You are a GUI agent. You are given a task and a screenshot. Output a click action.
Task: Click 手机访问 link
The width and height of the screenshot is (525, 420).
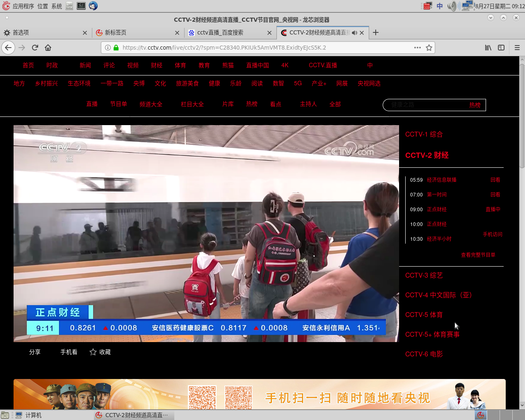pyautogui.click(x=493, y=235)
